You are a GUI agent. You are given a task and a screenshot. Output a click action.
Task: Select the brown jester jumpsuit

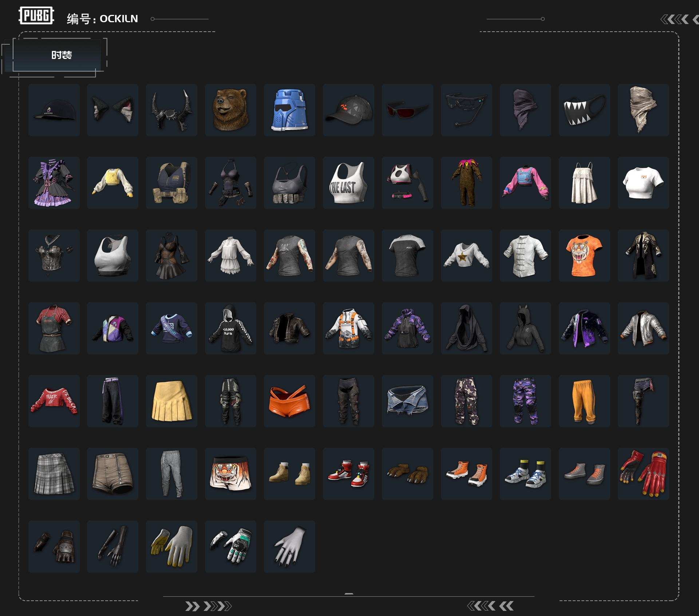pyautogui.click(x=466, y=183)
